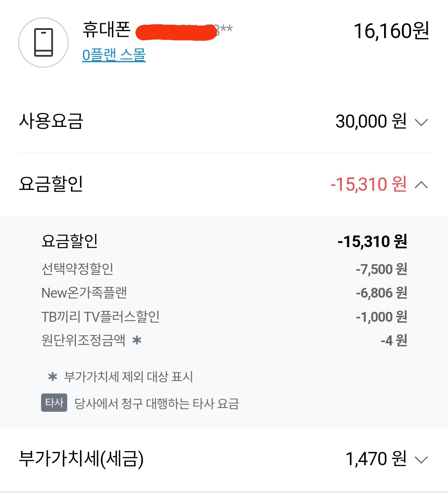The height and width of the screenshot is (493, 448).
Task: Click the 선택약정할인 discount item
Action: pos(78,269)
